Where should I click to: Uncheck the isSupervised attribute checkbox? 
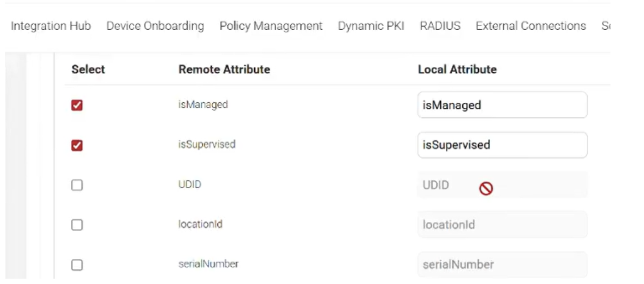(77, 145)
